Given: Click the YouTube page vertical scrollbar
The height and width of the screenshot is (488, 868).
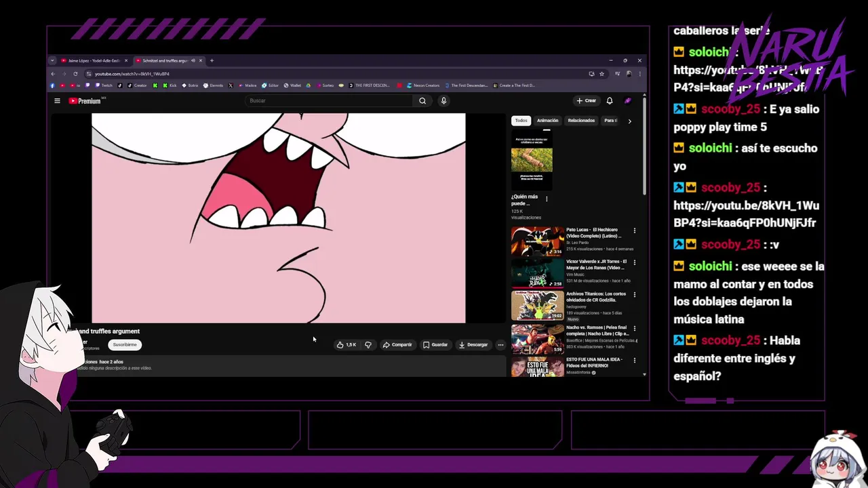Looking at the screenshot, I should [644, 146].
